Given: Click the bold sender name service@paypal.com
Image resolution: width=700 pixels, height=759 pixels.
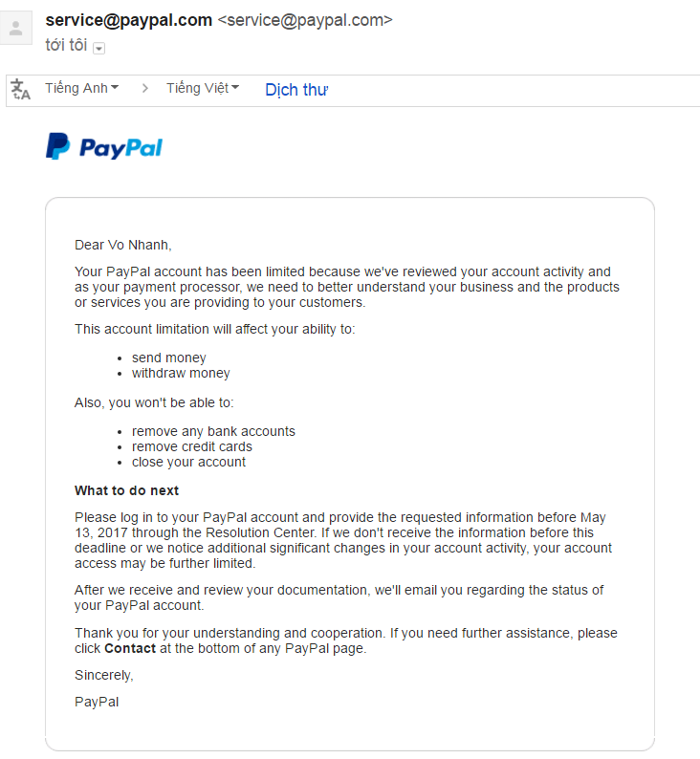Looking at the screenshot, I should click(x=128, y=20).
